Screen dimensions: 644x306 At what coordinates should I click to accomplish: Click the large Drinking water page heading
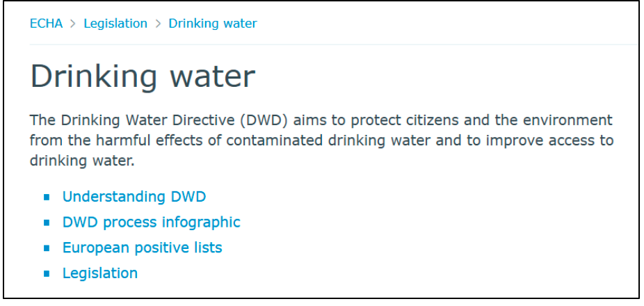pos(143,76)
